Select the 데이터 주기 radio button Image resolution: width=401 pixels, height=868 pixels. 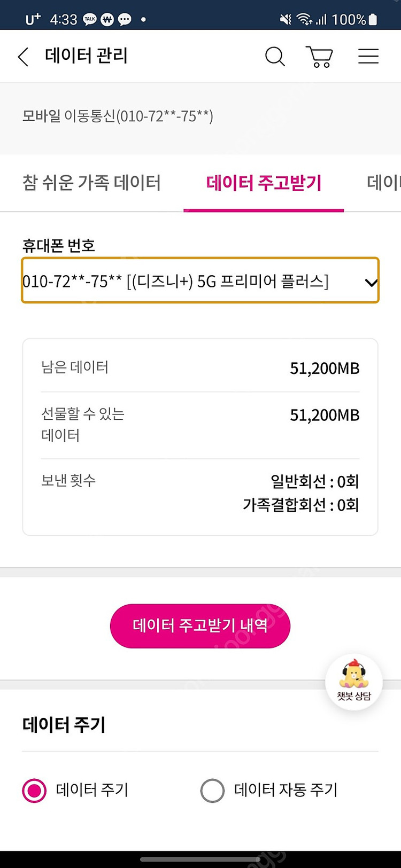(x=35, y=791)
